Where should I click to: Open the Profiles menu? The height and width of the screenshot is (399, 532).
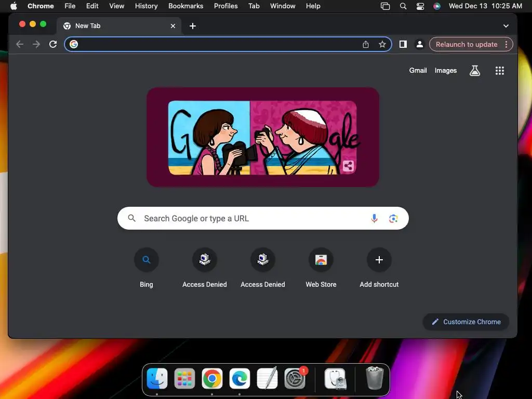[x=225, y=6]
